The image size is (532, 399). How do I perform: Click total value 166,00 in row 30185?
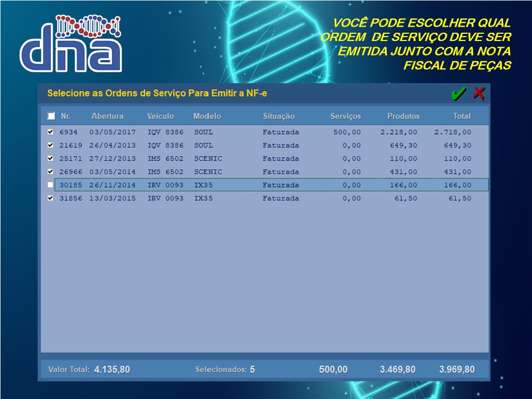458,185
